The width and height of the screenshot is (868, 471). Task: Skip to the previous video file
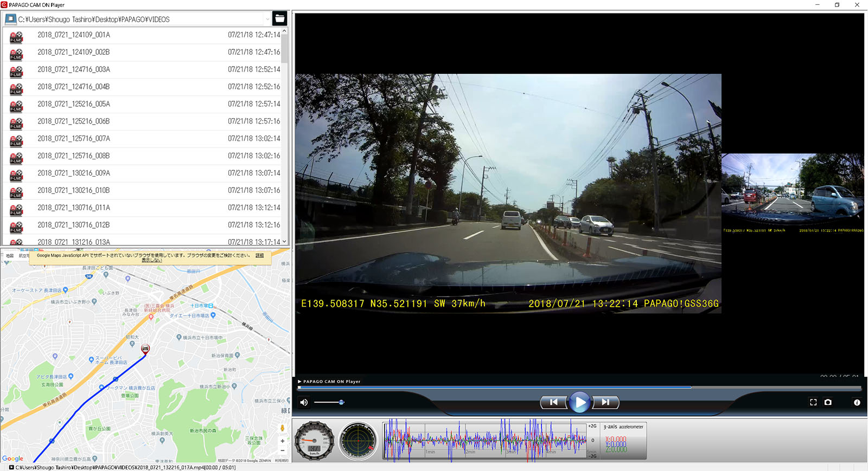[x=554, y=402]
